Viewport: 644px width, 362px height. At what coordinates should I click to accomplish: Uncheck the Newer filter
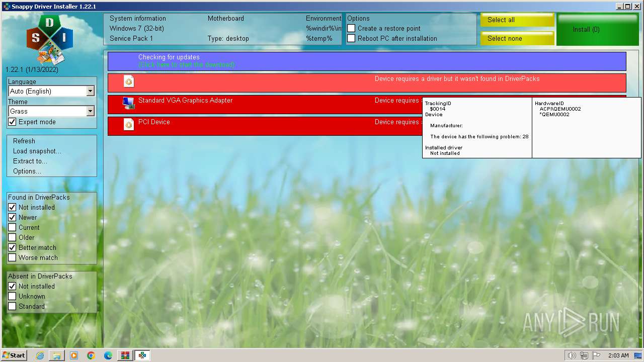click(13, 218)
